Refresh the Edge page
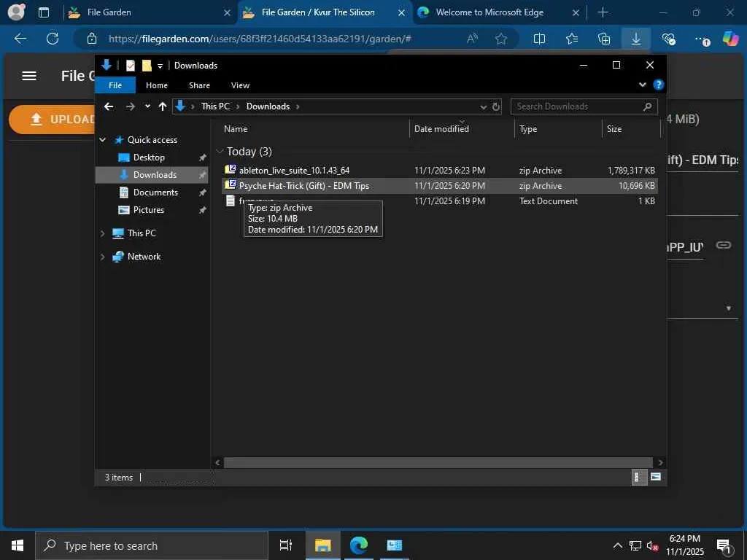Screen dimensions: 747x560 [53, 39]
